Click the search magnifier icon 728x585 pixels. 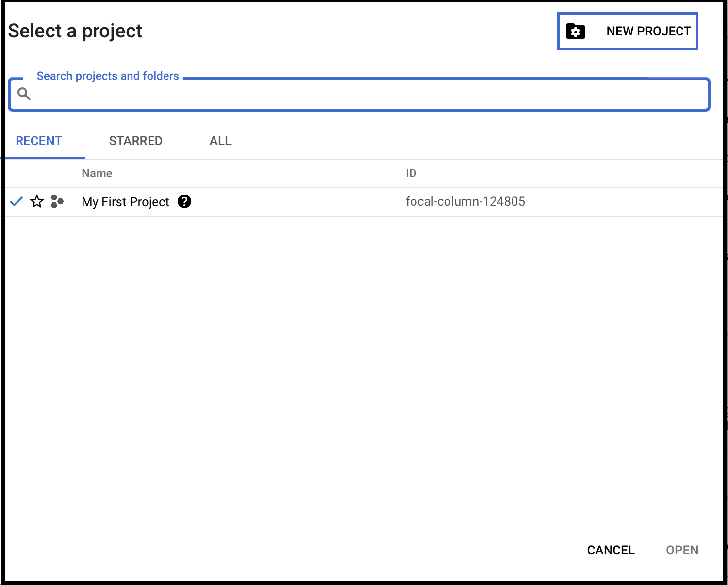pos(24,93)
